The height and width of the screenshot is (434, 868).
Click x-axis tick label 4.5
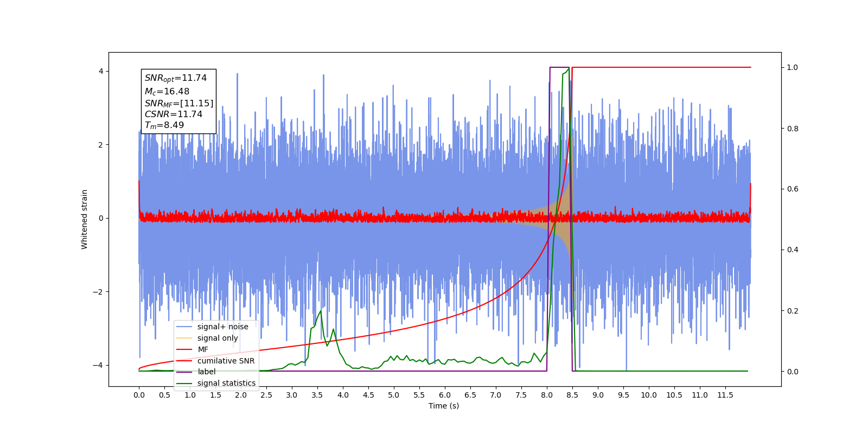[368, 395]
